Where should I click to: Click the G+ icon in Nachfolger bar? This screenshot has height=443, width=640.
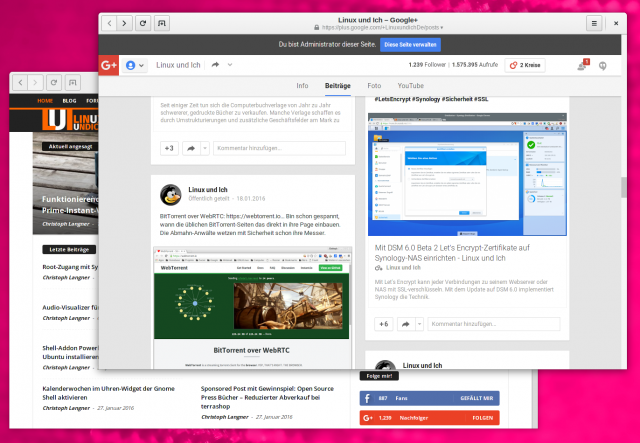coord(368,418)
